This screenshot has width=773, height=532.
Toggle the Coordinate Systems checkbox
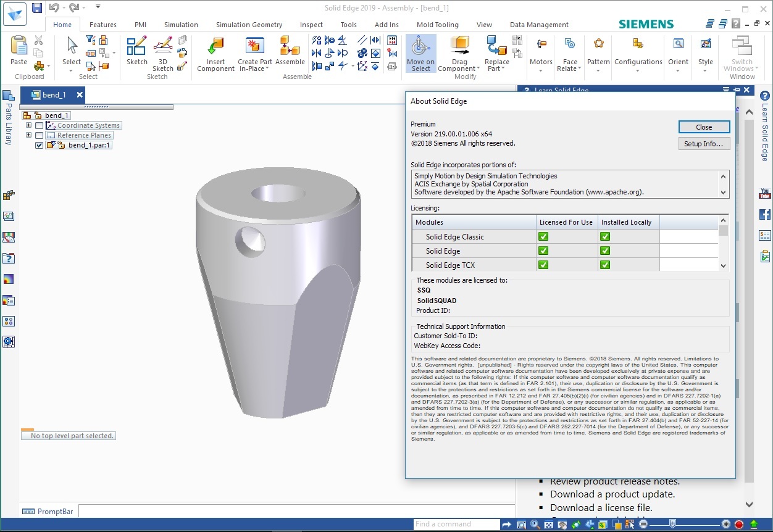click(x=40, y=126)
